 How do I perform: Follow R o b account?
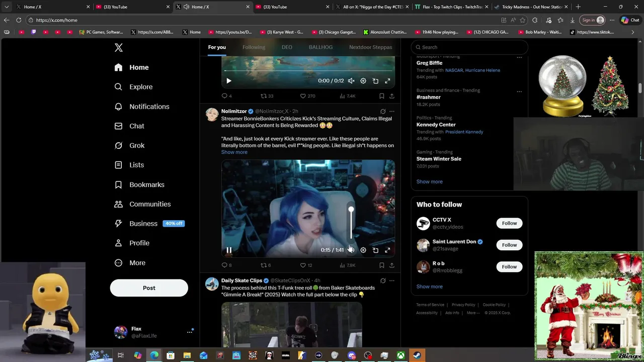coord(509,266)
